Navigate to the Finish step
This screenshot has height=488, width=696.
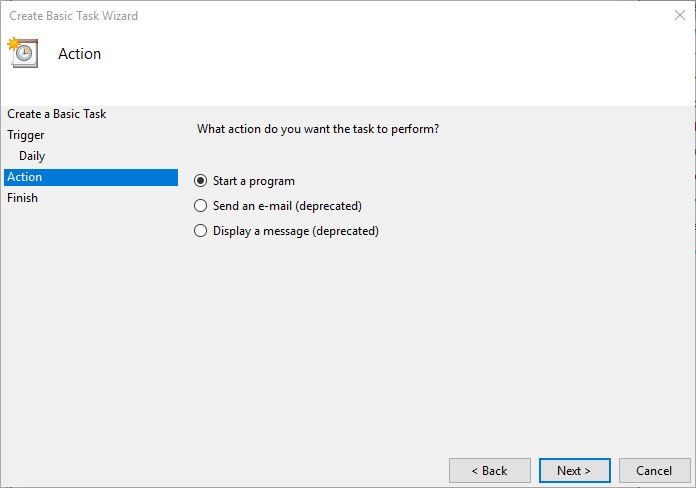23,198
